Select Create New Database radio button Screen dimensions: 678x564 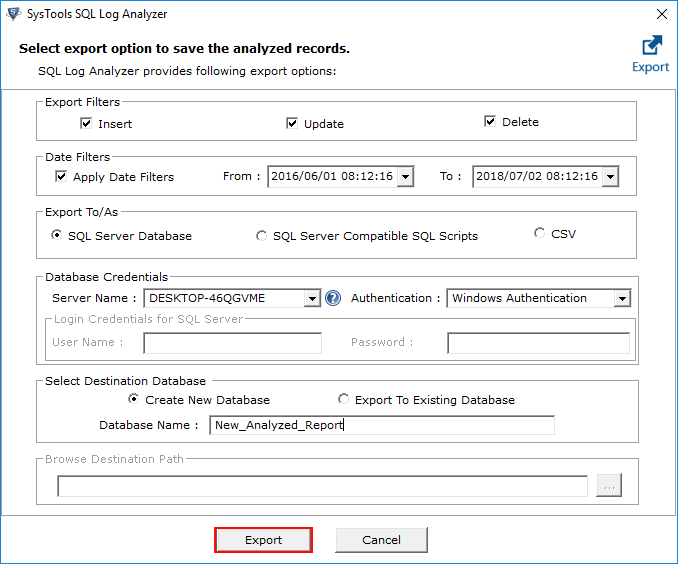134,399
